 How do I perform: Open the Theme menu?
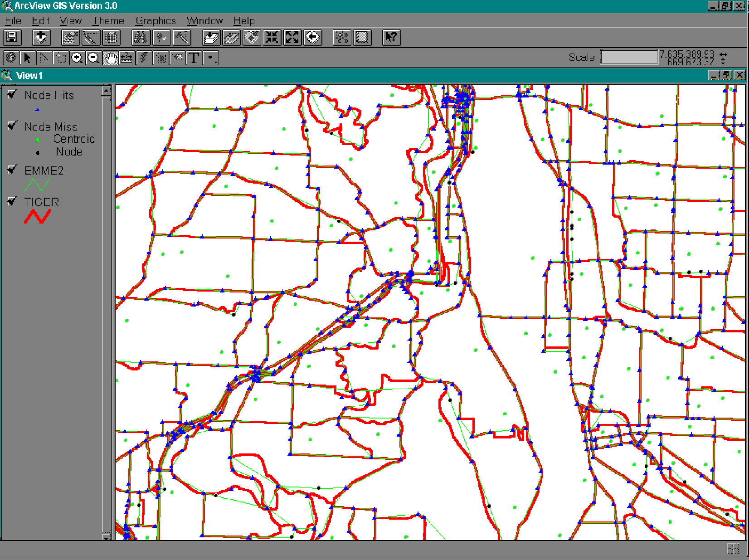tap(108, 21)
